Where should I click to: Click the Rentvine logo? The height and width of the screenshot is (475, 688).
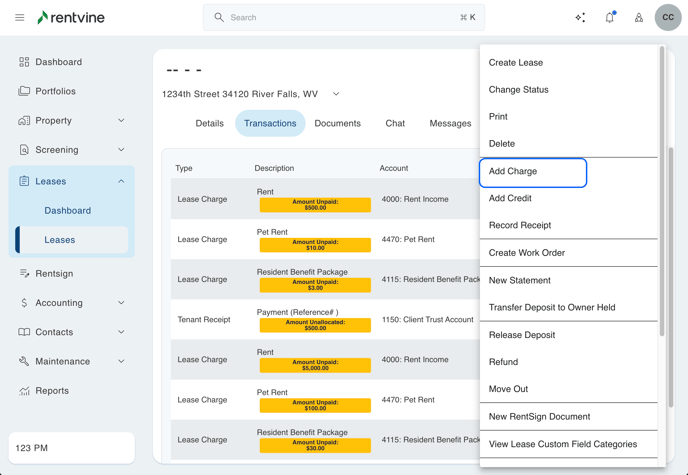(70, 18)
